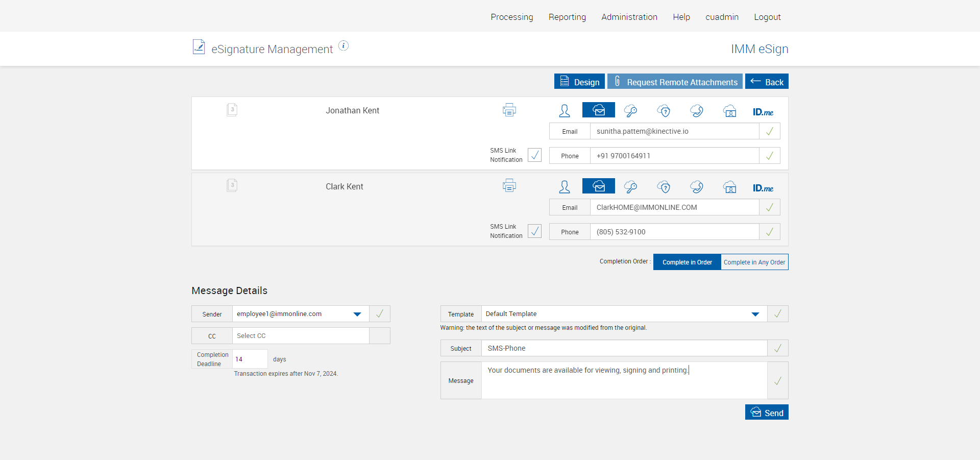Click the Completion Deadline days field
This screenshot has width=980, height=460.
[x=250, y=359]
